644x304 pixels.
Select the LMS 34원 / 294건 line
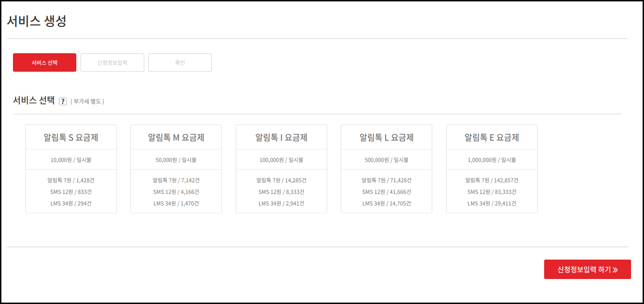click(x=71, y=204)
